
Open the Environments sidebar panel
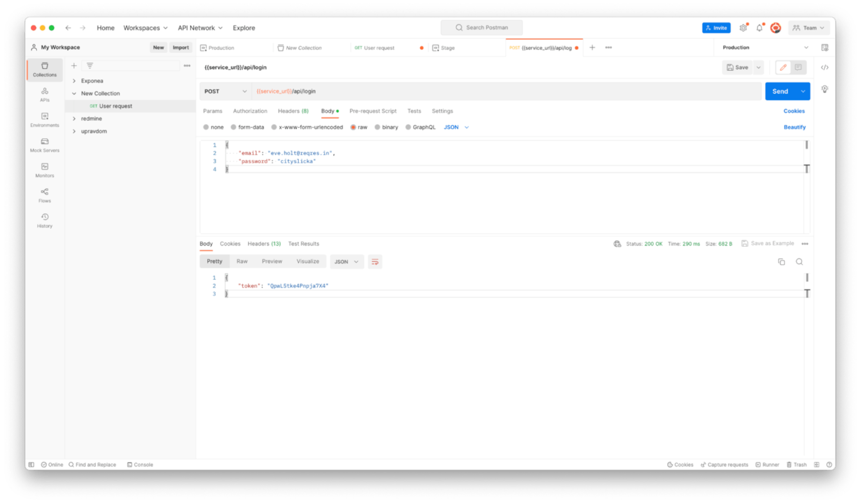44,119
